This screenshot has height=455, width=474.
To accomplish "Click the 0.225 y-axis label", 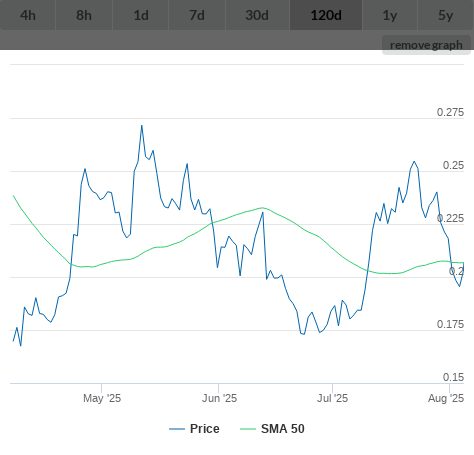I will coord(450,218).
